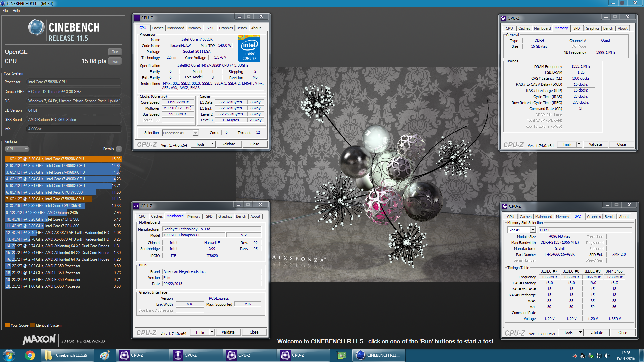Click NB Frequency value 3999.1 MHz
Image resolution: width=644 pixels, height=362 pixels.
tap(606, 52)
